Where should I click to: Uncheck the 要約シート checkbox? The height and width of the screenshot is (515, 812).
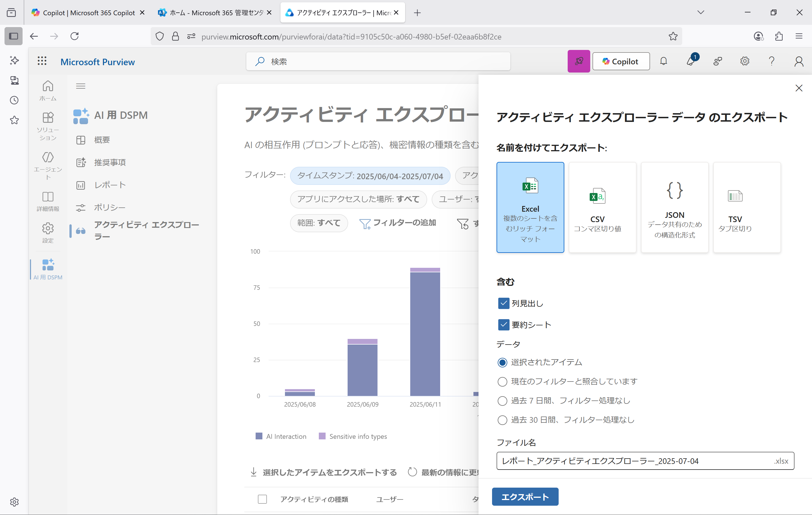coord(503,325)
